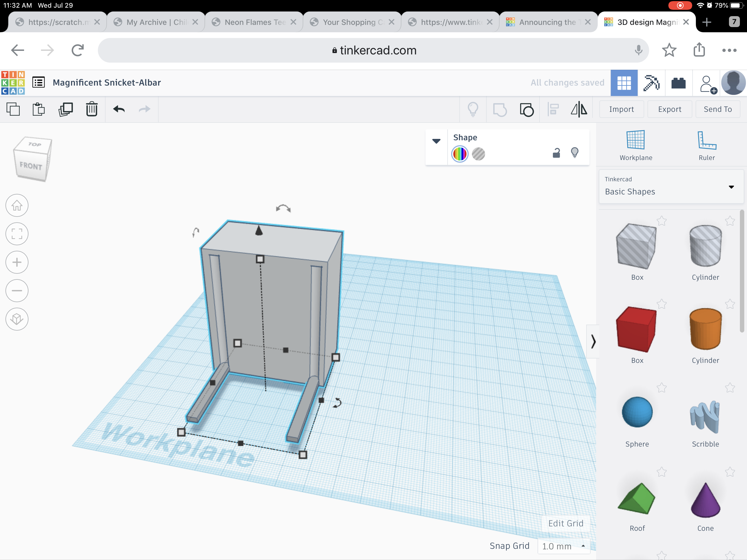Image resolution: width=747 pixels, height=560 pixels.
Task: Click the design name Magnificent Snicket-Albar
Action: pos(107,82)
